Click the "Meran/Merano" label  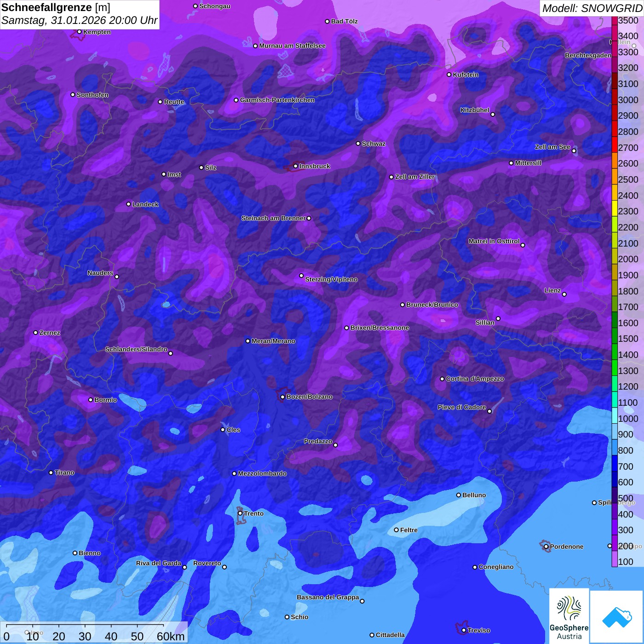[x=273, y=341]
